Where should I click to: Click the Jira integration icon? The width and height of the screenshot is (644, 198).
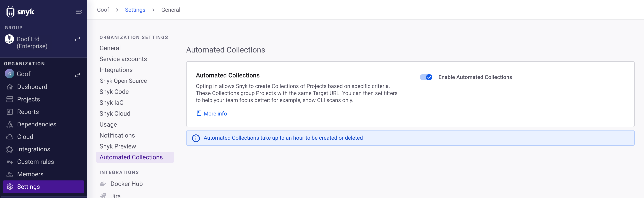pyautogui.click(x=103, y=195)
